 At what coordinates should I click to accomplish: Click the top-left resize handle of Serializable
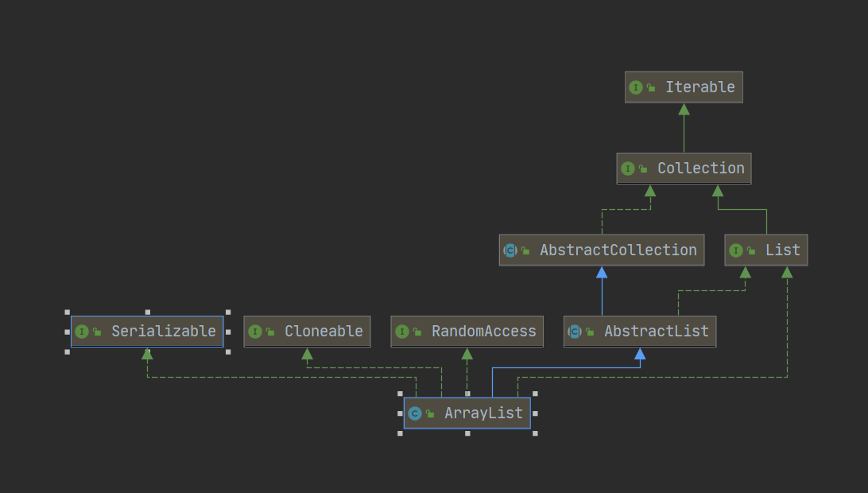(67, 312)
